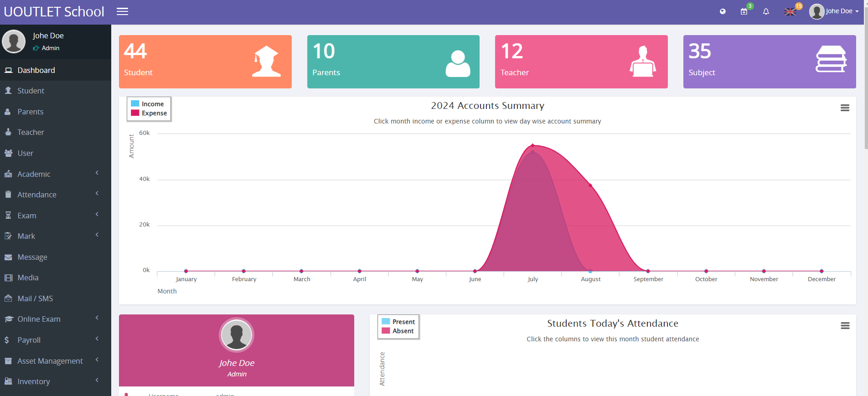Open the calendar notifications icon
The width and height of the screenshot is (868, 396).
click(744, 11)
